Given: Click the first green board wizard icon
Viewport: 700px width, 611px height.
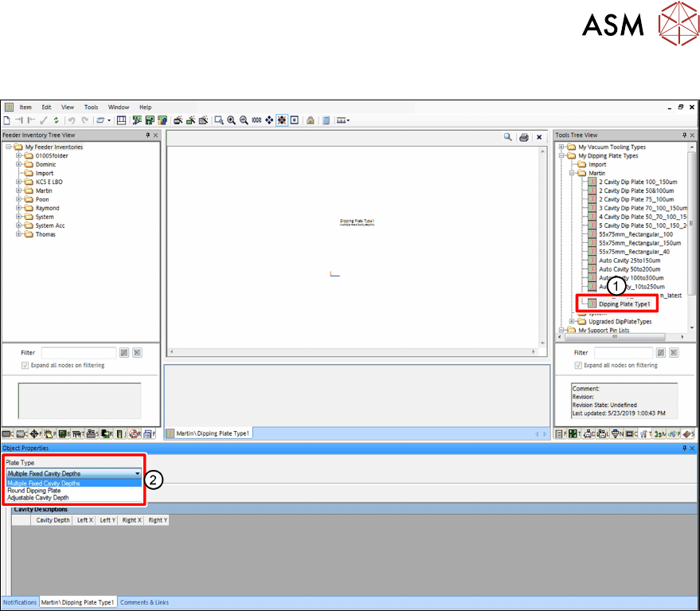Looking at the screenshot, I should tap(137, 120).
